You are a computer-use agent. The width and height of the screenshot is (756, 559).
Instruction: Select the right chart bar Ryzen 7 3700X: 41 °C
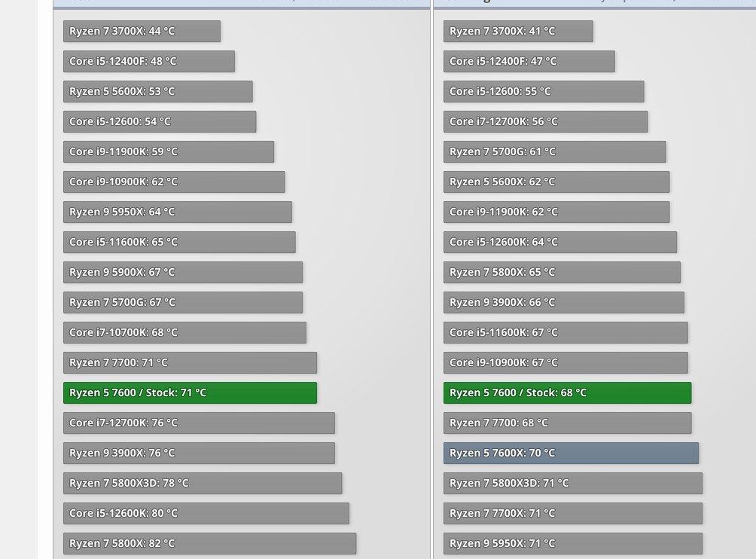(x=518, y=31)
